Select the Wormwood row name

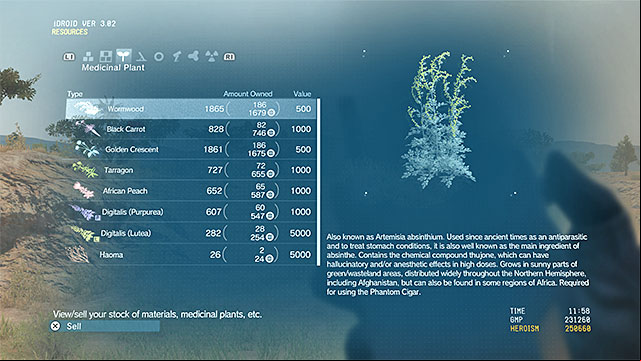point(126,109)
